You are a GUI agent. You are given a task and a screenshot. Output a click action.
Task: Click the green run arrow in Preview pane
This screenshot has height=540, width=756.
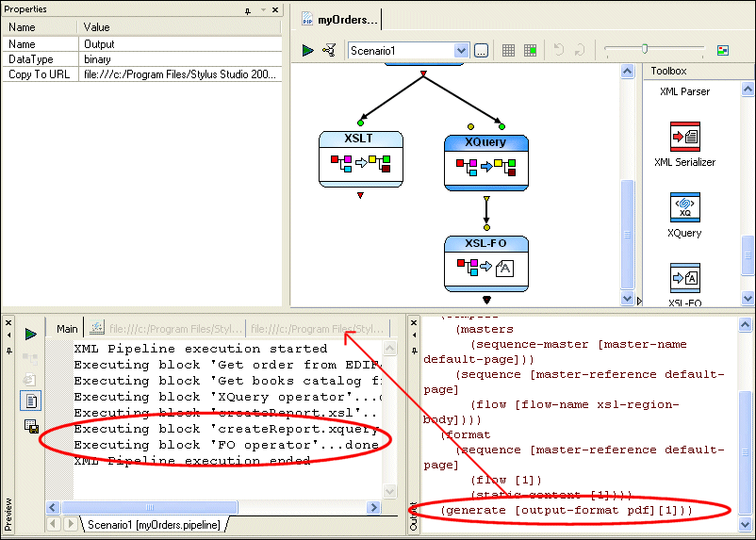[x=31, y=334]
